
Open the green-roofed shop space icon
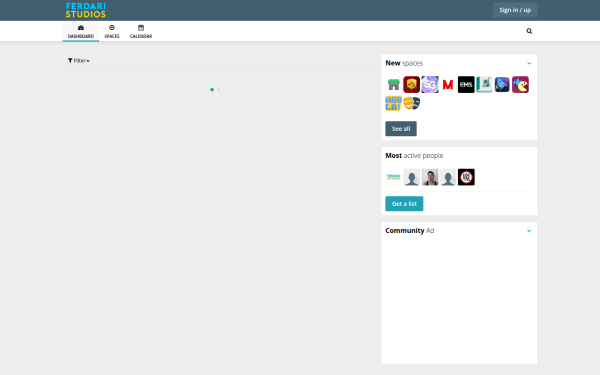coord(393,85)
